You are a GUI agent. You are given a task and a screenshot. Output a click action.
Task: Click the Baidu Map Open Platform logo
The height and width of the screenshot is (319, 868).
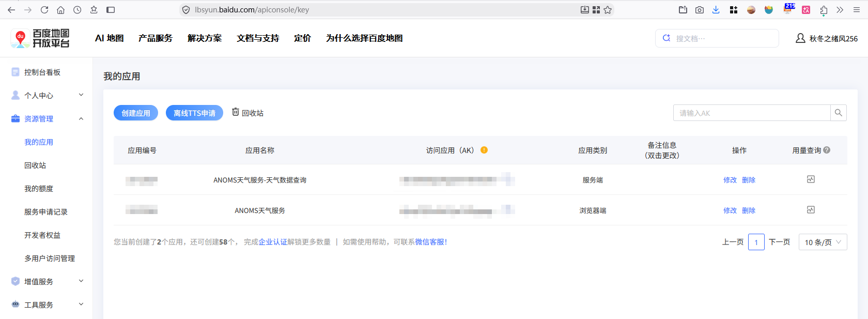40,38
